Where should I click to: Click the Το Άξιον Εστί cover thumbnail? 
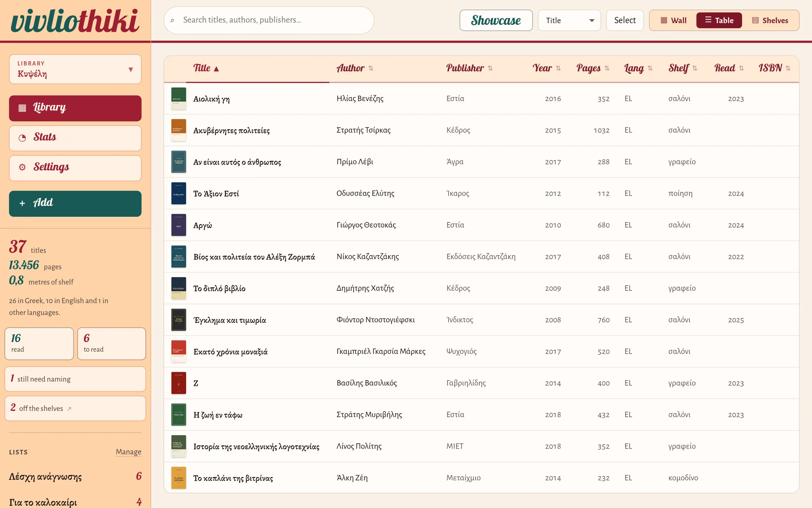179,194
